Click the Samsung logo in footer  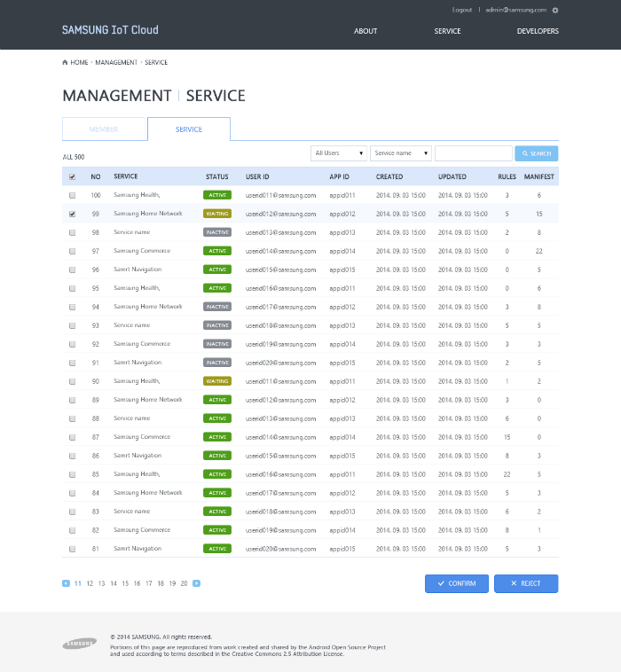click(80, 644)
